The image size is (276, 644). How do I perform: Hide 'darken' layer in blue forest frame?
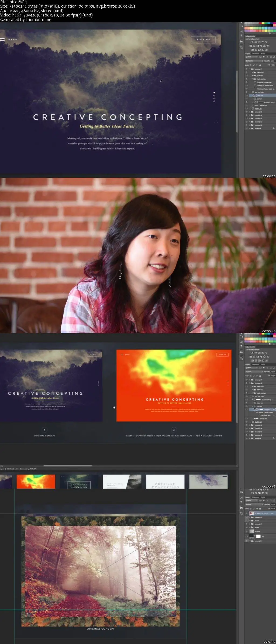tap(247, 99)
